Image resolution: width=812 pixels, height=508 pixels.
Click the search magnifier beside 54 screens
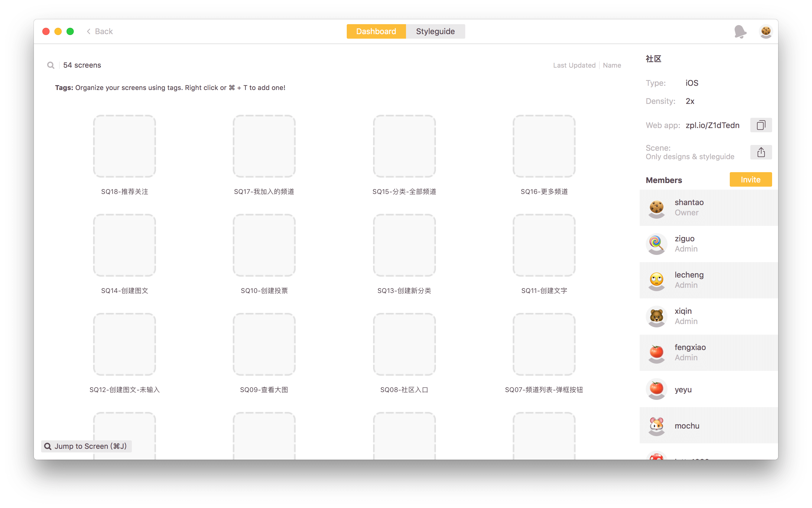pyautogui.click(x=51, y=65)
